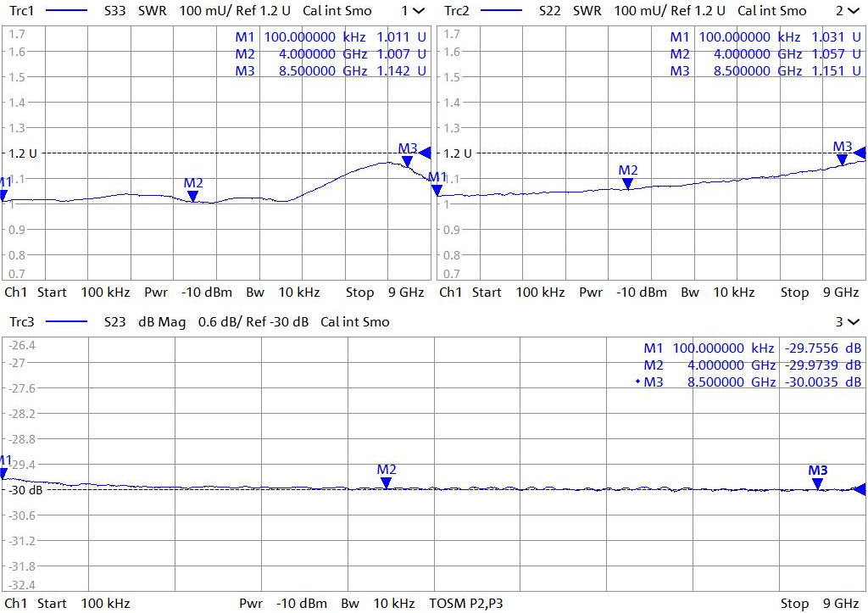Click the Start 100 kHz value under the S22 diagram
The height and width of the screenshot is (613, 868).
(x=518, y=293)
